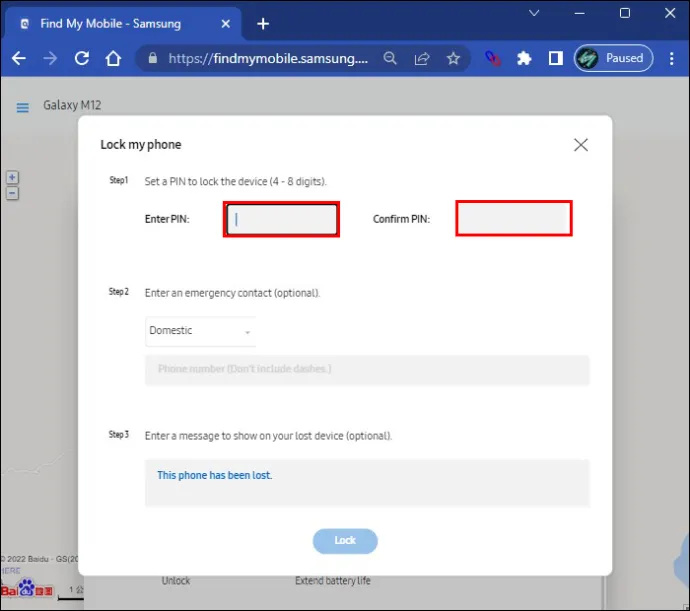Click the address bar URL
690x611 pixels.
point(268,58)
